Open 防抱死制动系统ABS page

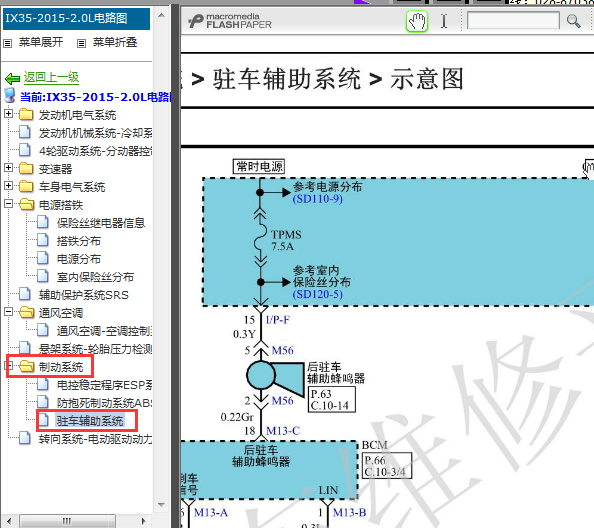[x=105, y=403]
